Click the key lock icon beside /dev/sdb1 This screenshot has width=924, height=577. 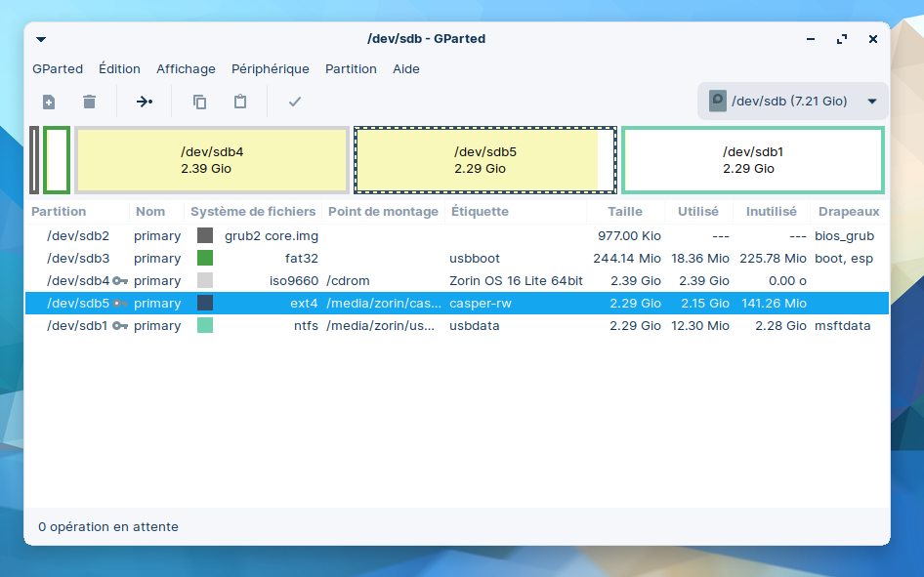[x=120, y=326]
